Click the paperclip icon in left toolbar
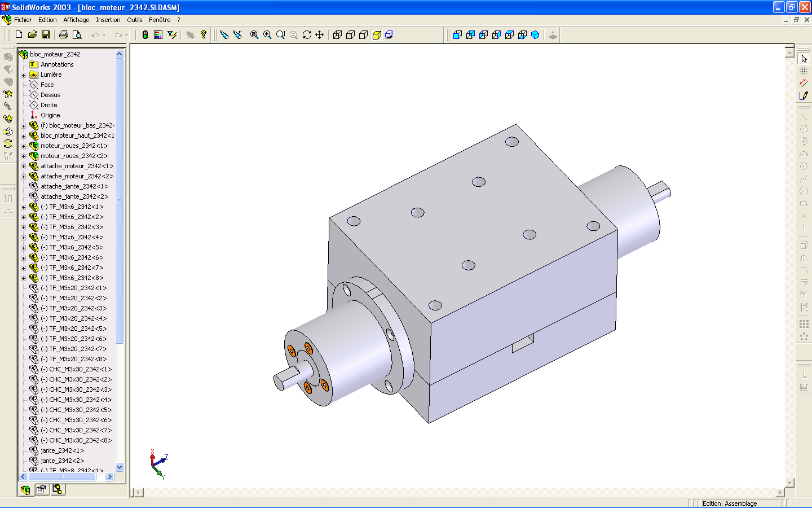This screenshot has width=812, height=508. point(8,106)
